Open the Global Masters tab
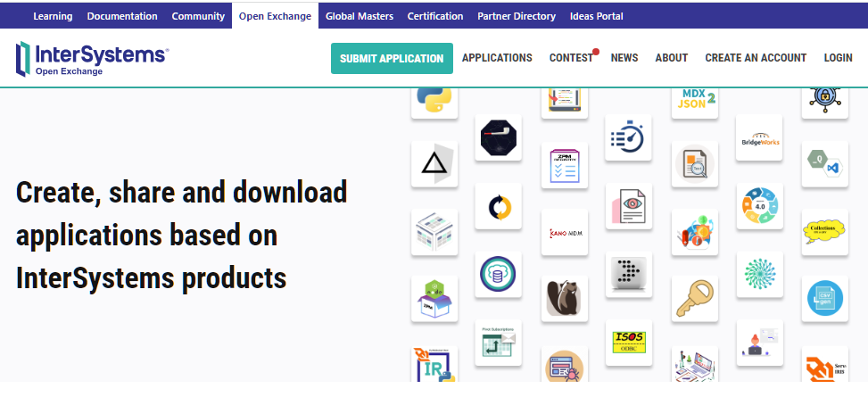The image size is (868, 397). pos(360,16)
